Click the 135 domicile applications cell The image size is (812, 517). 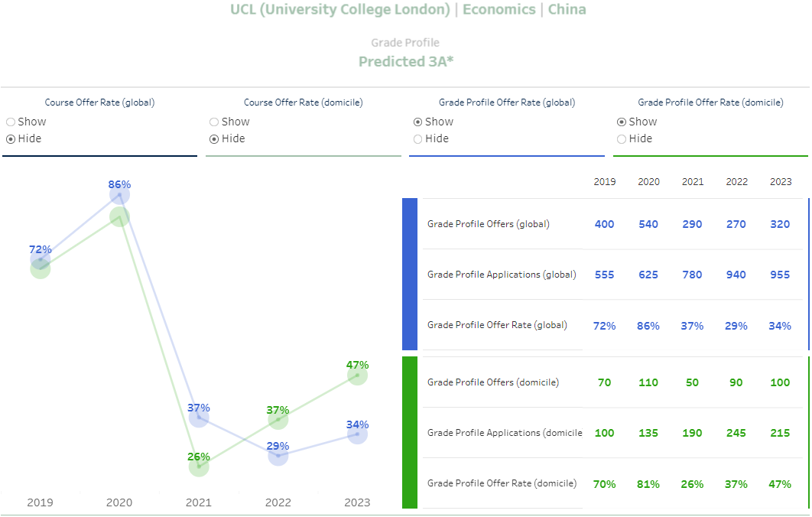pyautogui.click(x=648, y=433)
